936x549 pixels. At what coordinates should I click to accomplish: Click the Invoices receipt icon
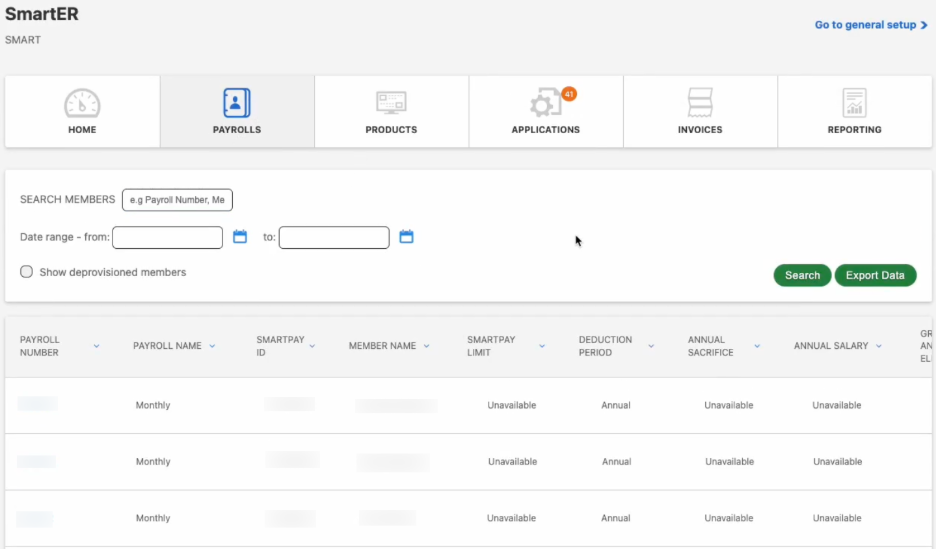700,103
